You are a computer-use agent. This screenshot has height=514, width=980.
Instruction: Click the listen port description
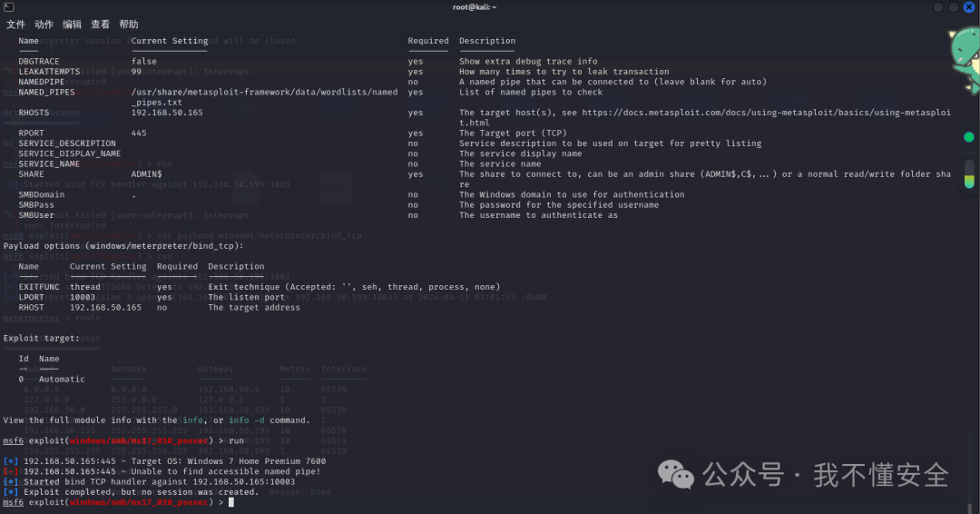(246, 297)
